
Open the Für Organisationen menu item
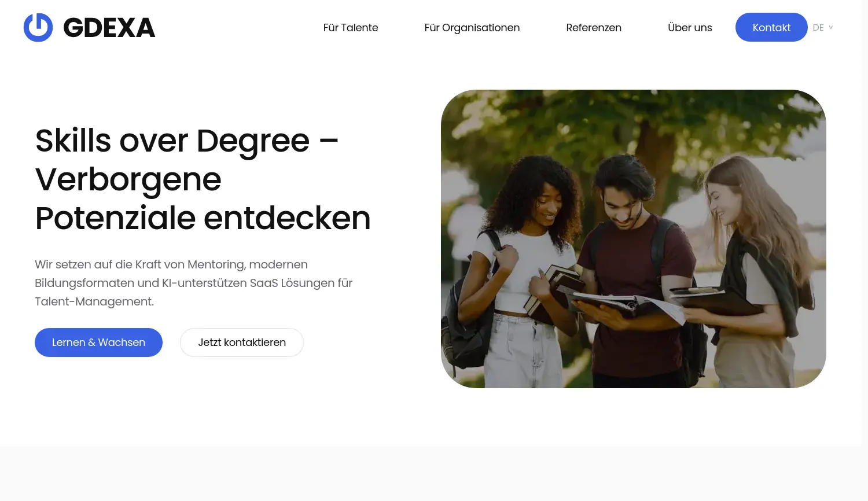(x=472, y=27)
